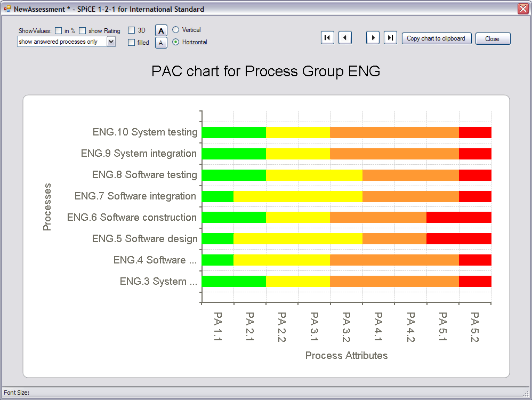Select the Vertical orientation radio button
532x400 pixels.
pyautogui.click(x=175, y=29)
